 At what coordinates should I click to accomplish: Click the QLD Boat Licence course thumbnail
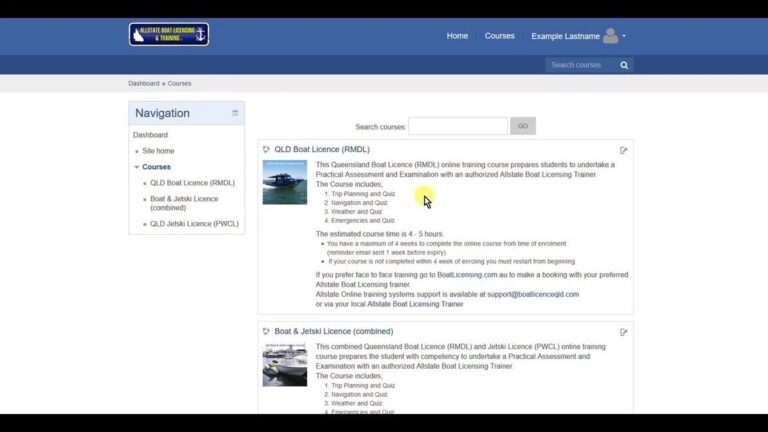(x=285, y=182)
